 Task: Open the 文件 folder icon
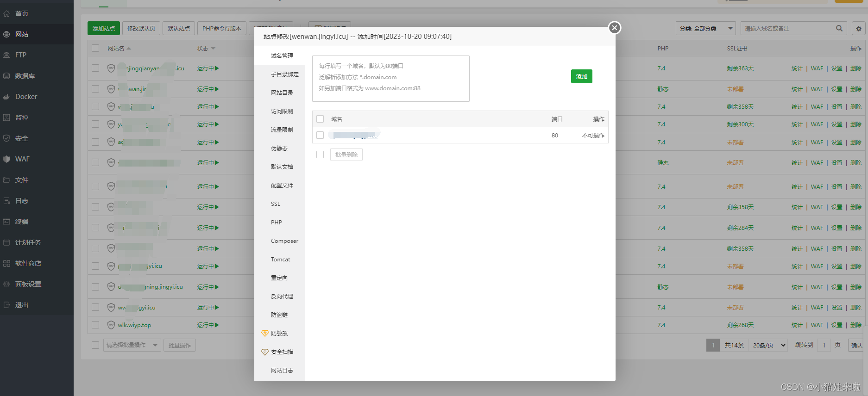pyautogui.click(x=7, y=180)
